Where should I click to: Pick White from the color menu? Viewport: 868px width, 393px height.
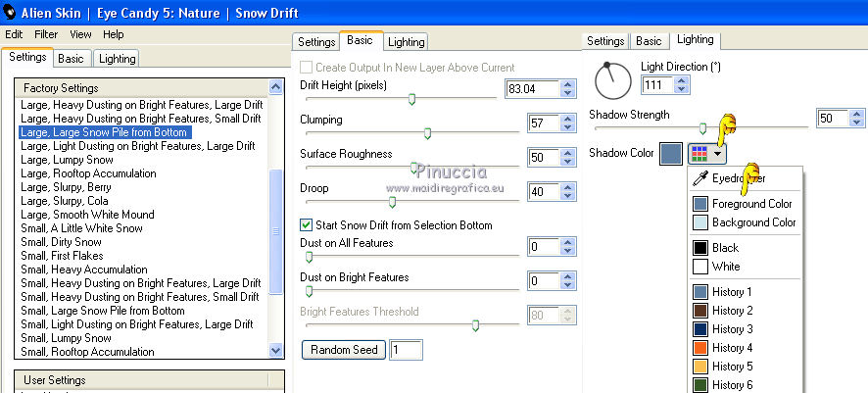point(746,267)
